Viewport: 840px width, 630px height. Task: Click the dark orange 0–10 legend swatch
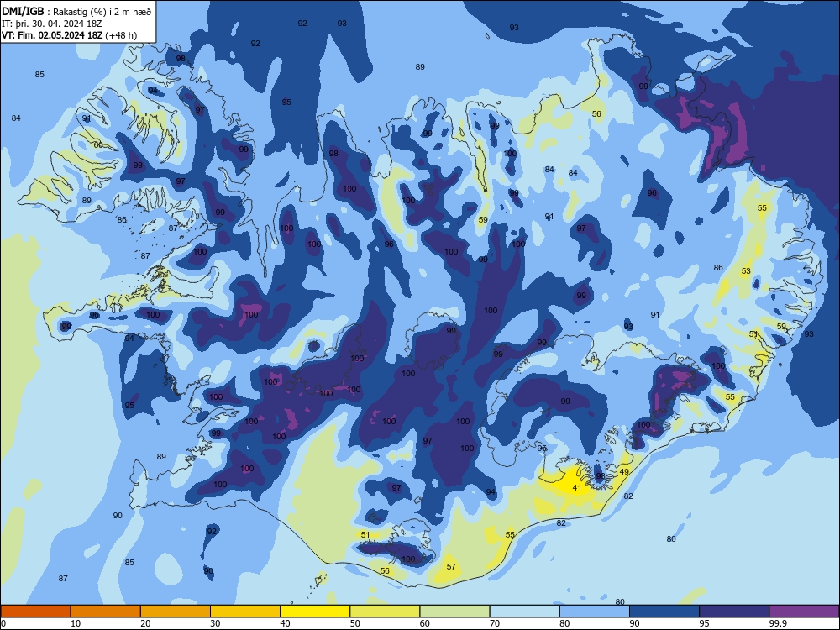click(x=35, y=612)
